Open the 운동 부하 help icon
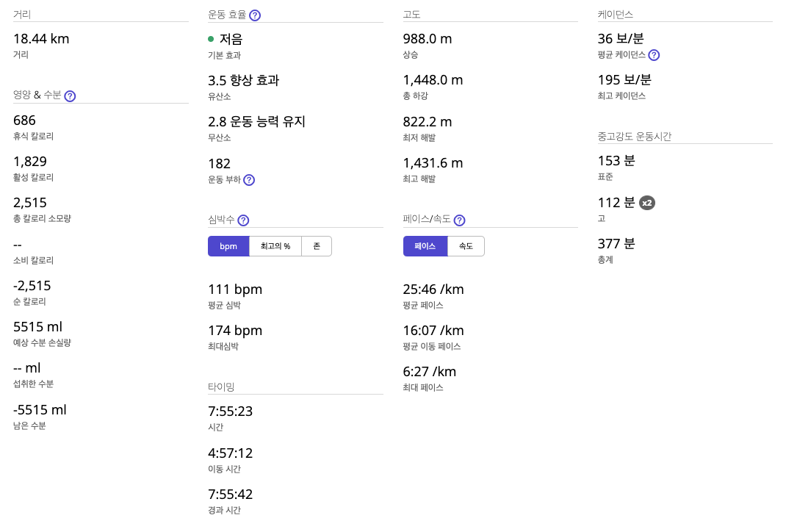This screenshot has height=532, width=786. (248, 179)
